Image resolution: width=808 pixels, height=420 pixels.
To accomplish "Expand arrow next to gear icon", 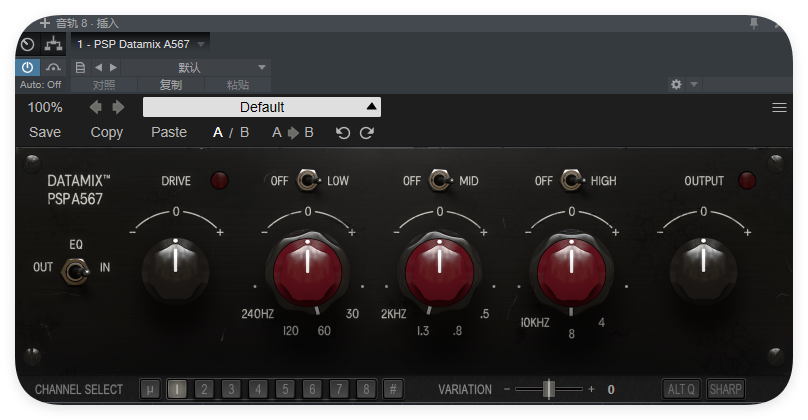I will 694,84.
